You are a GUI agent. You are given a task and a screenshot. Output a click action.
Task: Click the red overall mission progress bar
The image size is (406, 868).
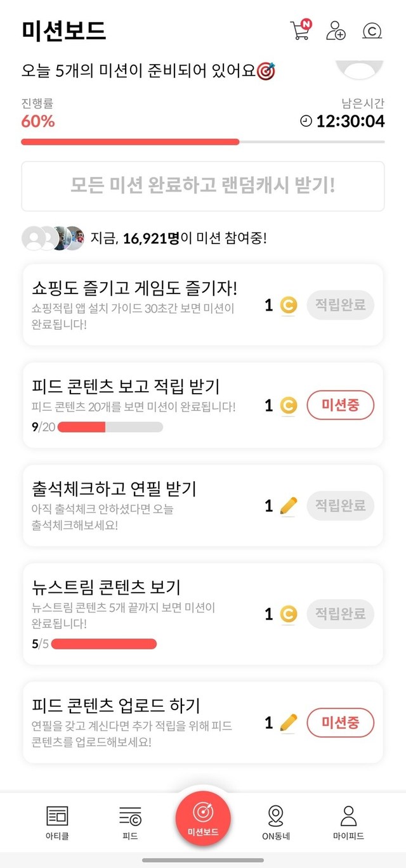click(x=130, y=141)
